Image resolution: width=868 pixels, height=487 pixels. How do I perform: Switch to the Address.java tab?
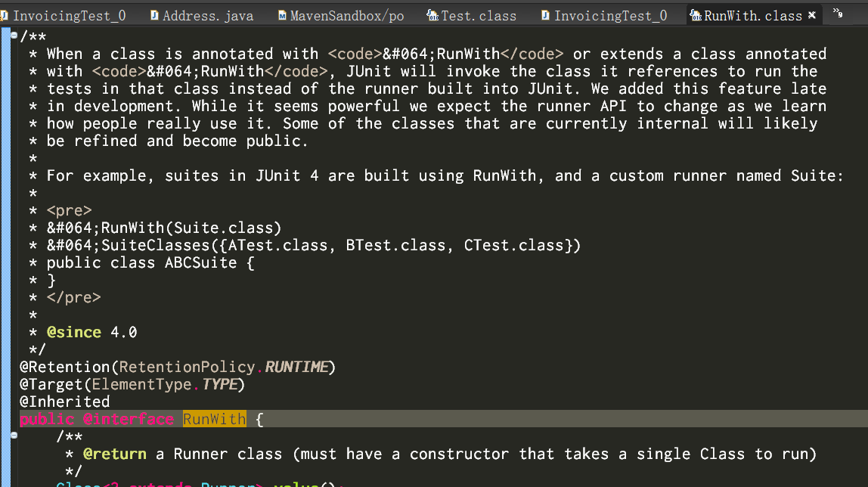coord(202,15)
